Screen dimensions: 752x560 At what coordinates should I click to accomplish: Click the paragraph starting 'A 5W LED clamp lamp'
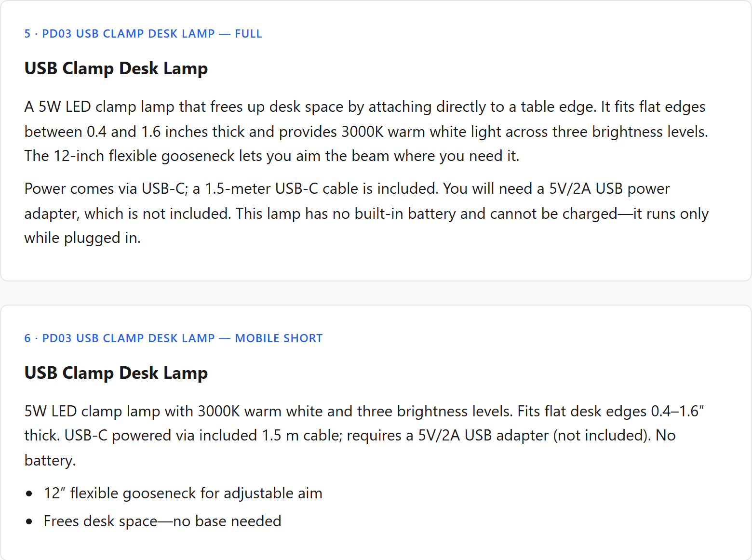click(x=366, y=131)
